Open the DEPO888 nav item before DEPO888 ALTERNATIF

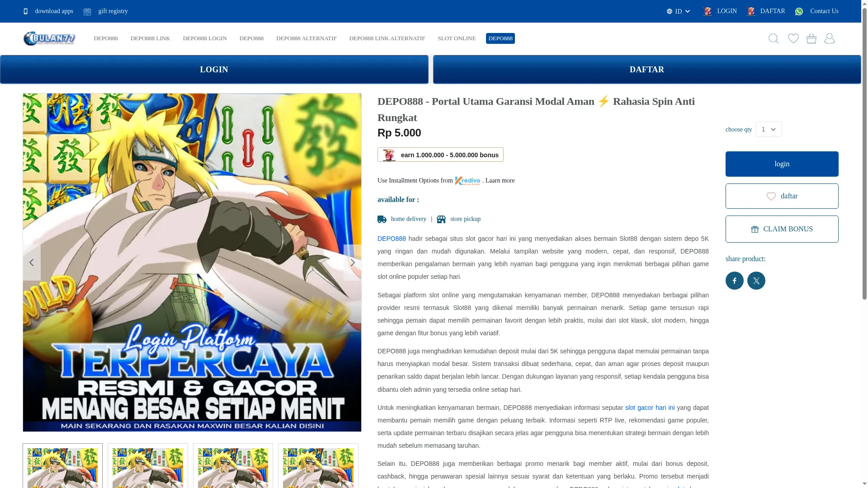click(251, 38)
